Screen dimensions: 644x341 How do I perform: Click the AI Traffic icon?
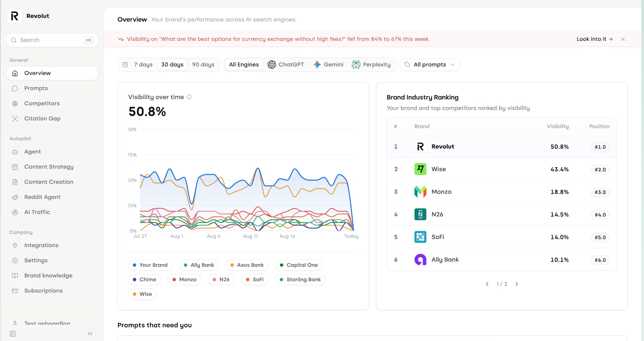[15, 212]
